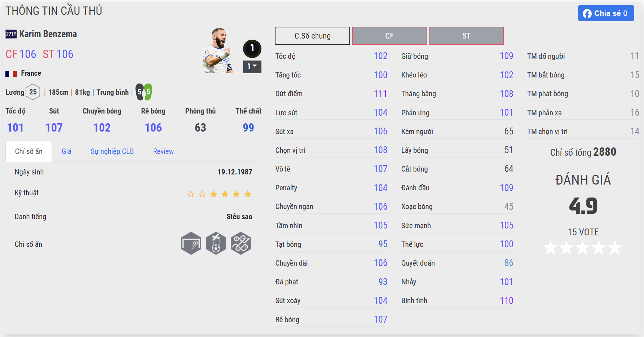Image resolution: width=644 pixels, height=337 pixels.
Task: Click the France flag icon
Action: coord(11,74)
